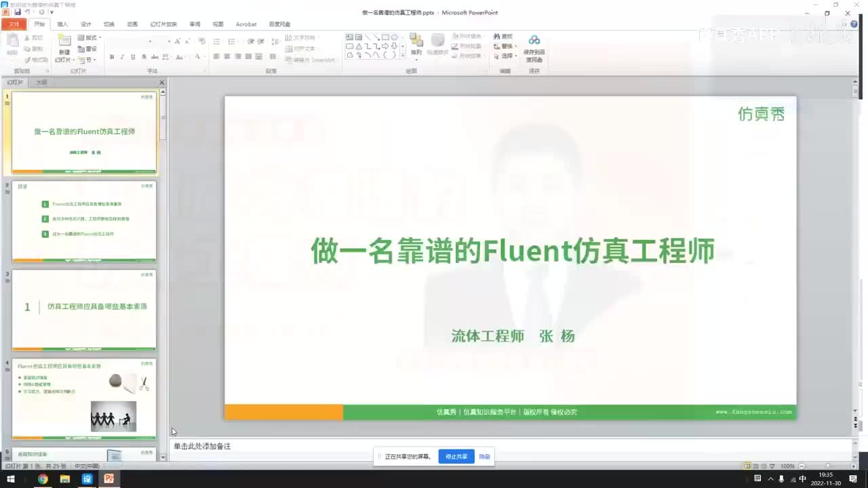Select the Right Arrow shape in gallery

(385, 46)
